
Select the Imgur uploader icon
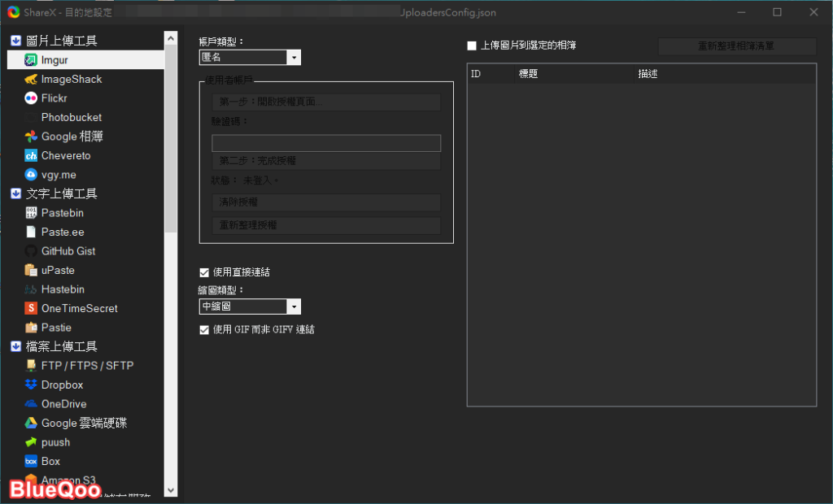[31, 60]
